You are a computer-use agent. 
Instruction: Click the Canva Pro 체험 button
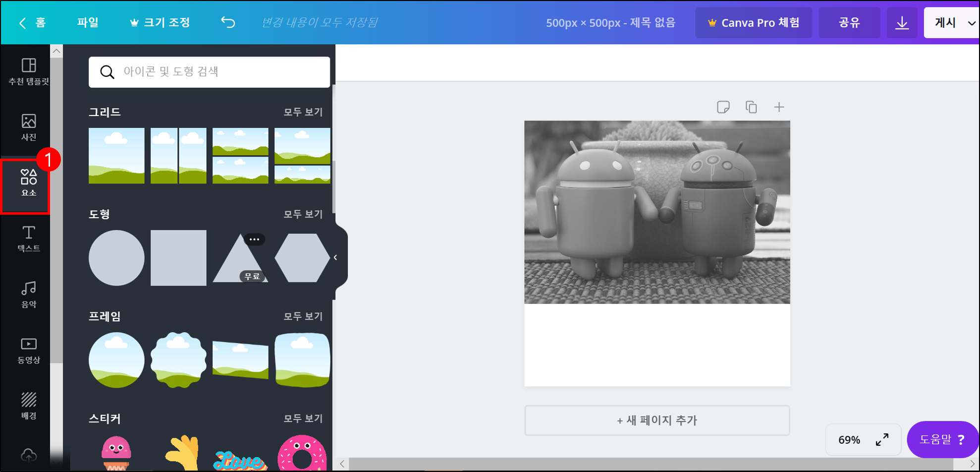754,22
